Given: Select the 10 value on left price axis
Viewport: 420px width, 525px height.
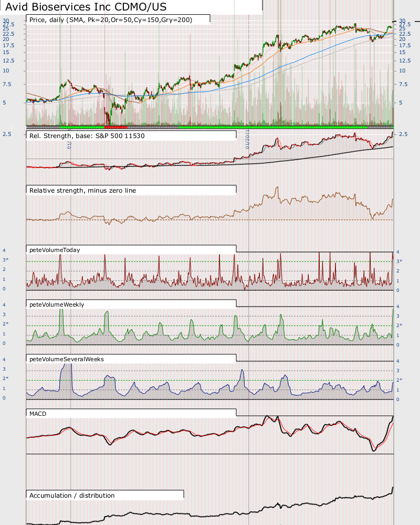Looking at the screenshot, I should (x=6, y=71).
